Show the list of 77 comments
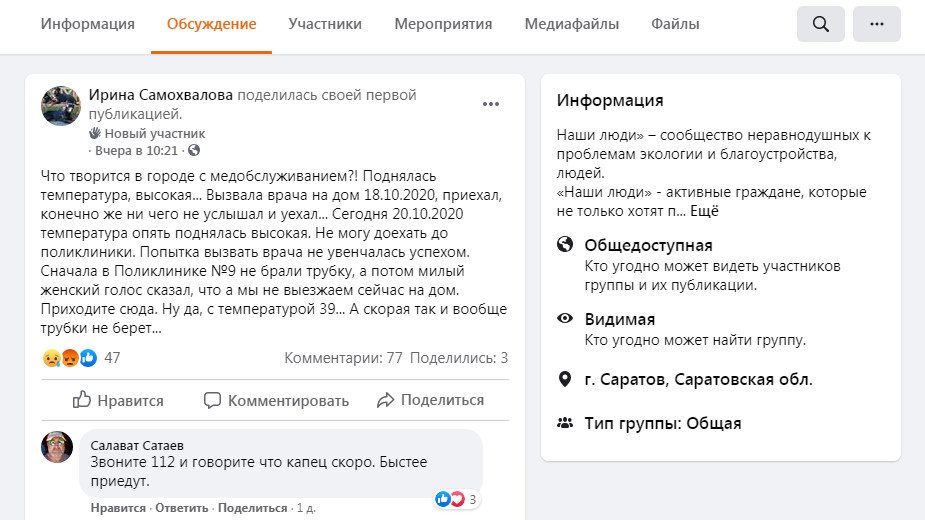Screen dimensions: 925x520 343,358
